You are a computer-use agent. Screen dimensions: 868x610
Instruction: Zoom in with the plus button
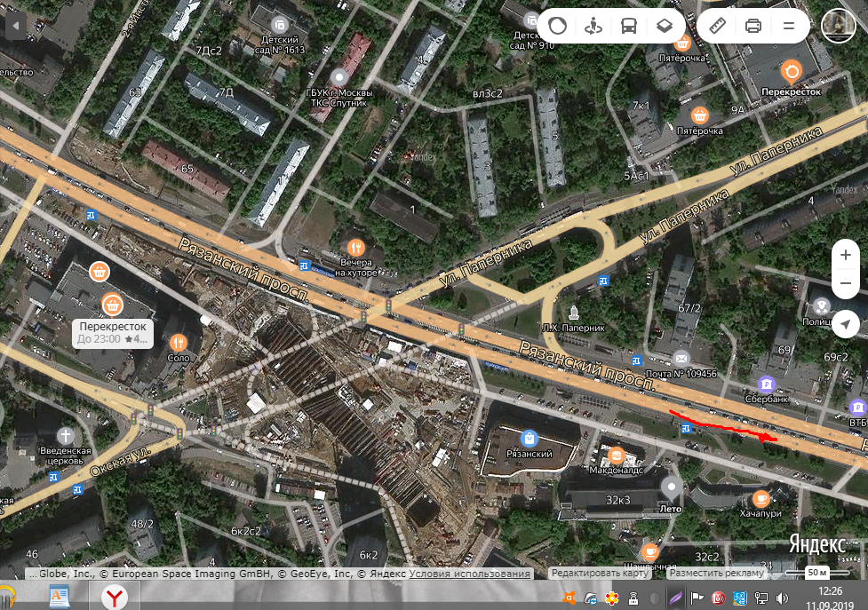click(845, 255)
